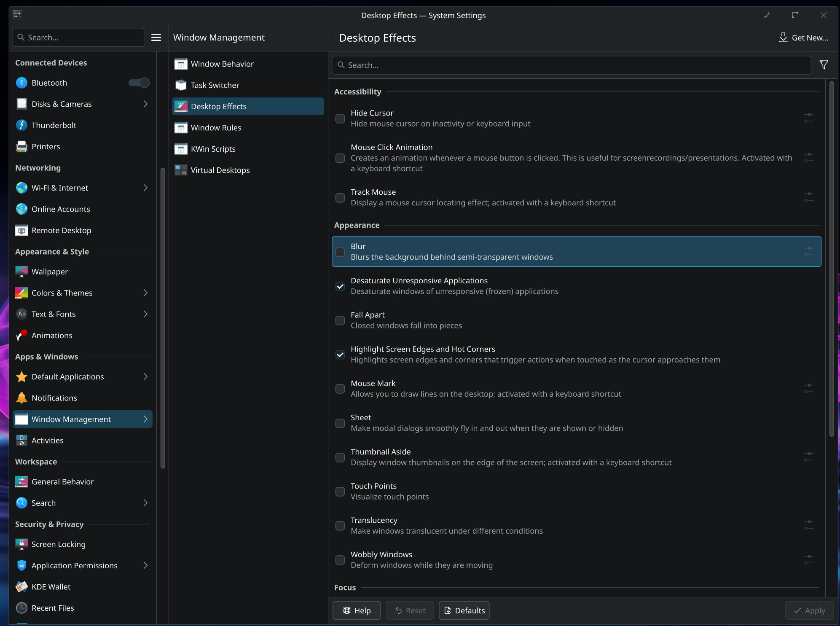Uncheck Desaturate Unresponsive Applications
The height and width of the screenshot is (626, 840).
(x=340, y=286)
